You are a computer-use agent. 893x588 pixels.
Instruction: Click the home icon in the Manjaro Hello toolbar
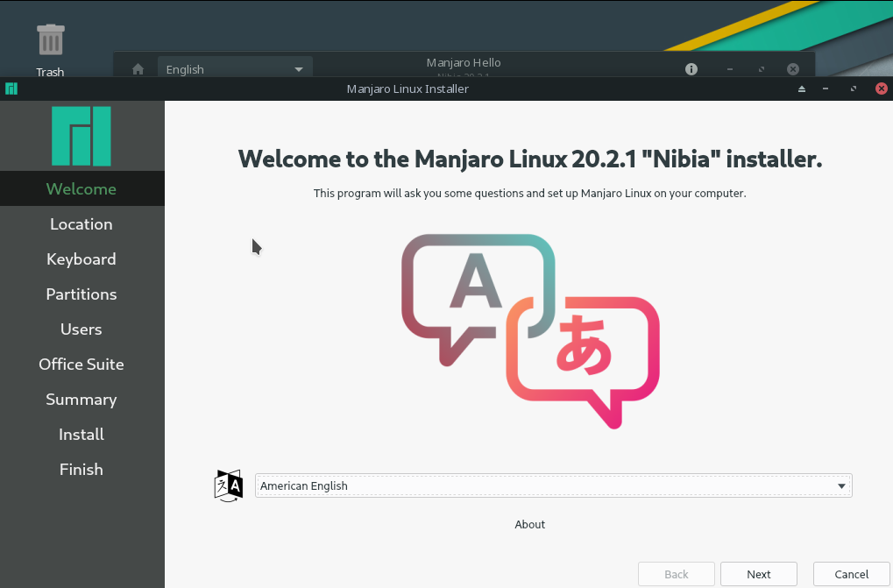[137, 68]
